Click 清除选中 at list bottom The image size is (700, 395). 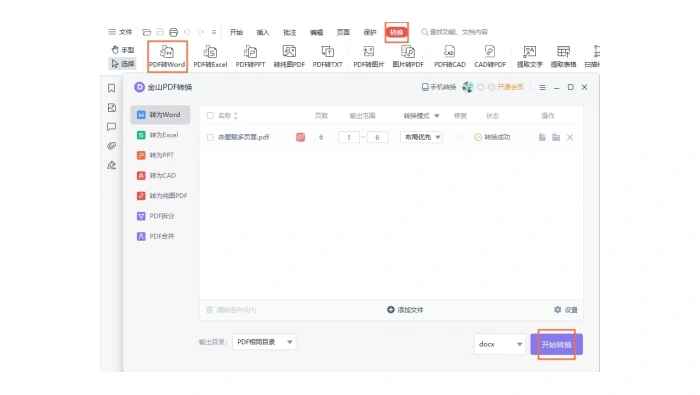(x=231, y=310)
